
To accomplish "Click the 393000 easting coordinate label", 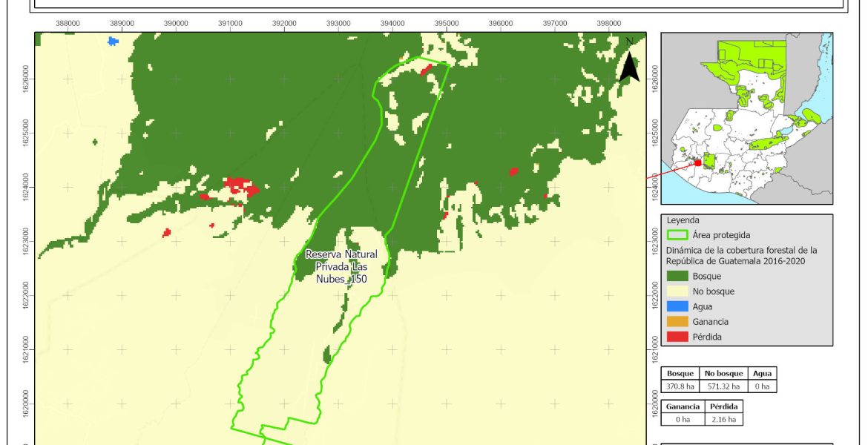I will 338,23.
